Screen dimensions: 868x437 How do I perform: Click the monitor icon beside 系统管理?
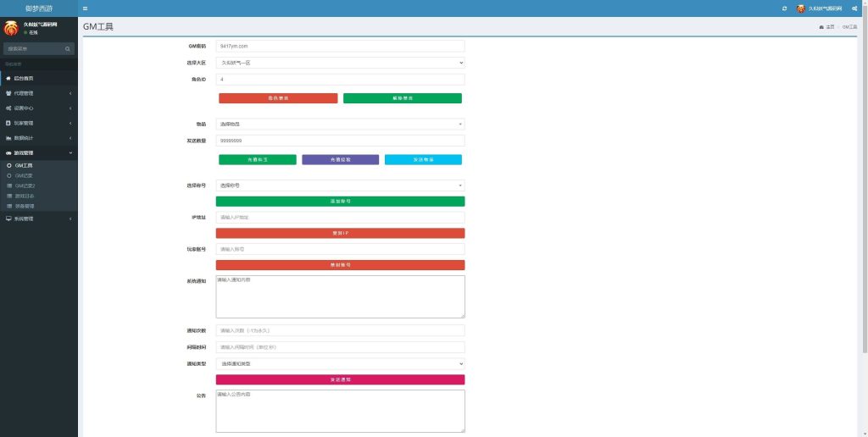[x=8, y=218]
